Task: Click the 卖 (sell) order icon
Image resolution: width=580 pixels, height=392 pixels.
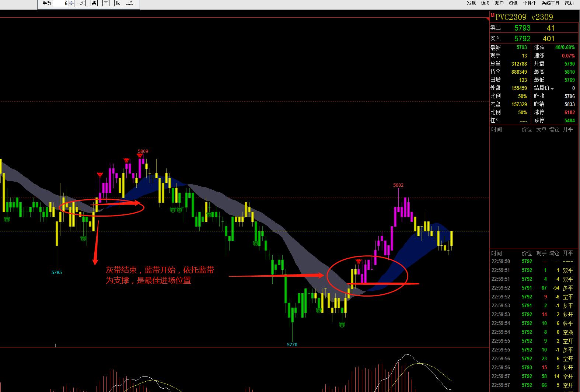Action: coord(94,3)
